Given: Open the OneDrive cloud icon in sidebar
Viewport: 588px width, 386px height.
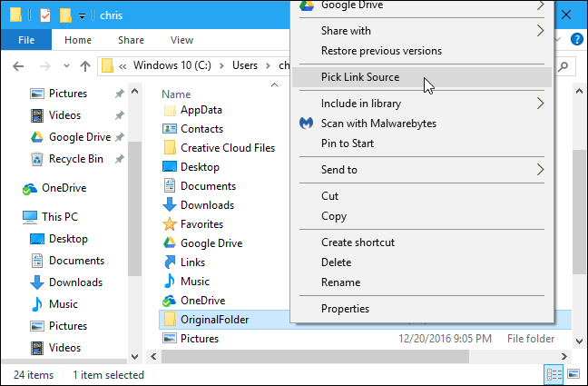Looking at the screenshot, I should (x=29, y=188).
